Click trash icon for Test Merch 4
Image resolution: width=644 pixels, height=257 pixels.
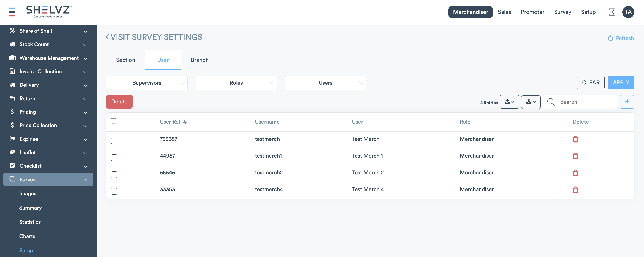575,190
